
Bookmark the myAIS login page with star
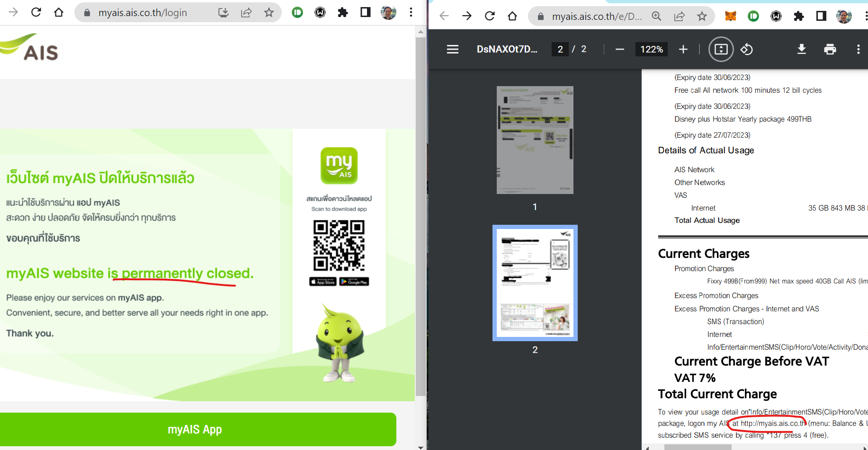coord(269,13)
